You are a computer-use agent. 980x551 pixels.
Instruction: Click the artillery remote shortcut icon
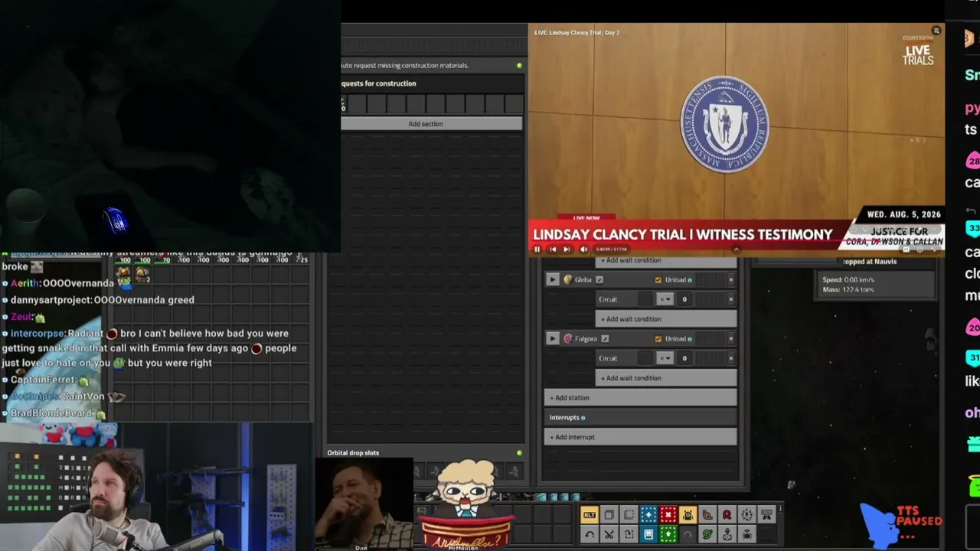tap(766, 515)
